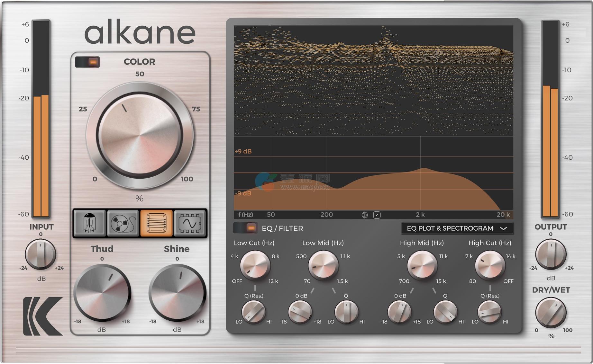593x364 pixels.
Task: Select the transformer saturation mode
Action: point(156,223)
